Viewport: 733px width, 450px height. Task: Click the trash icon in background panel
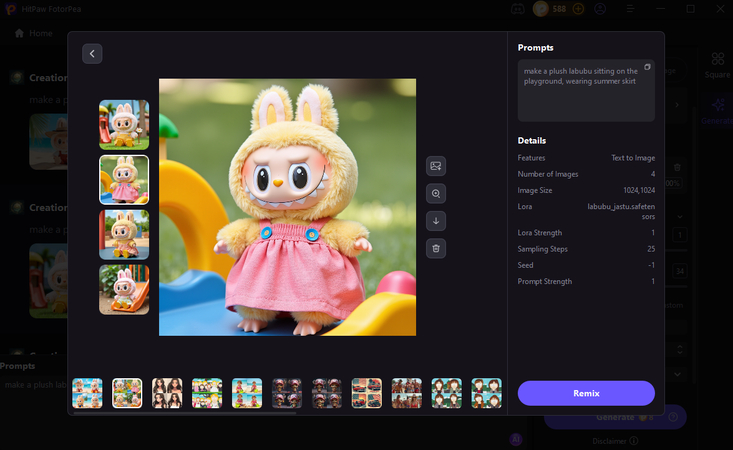pos(677,167)
